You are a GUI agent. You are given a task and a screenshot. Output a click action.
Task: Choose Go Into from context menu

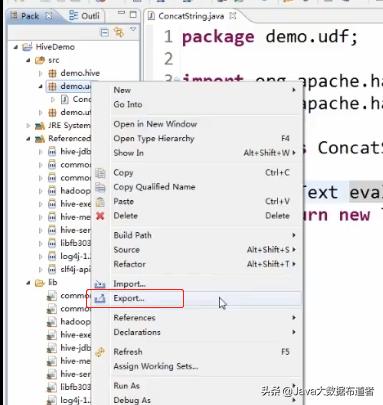198,104
